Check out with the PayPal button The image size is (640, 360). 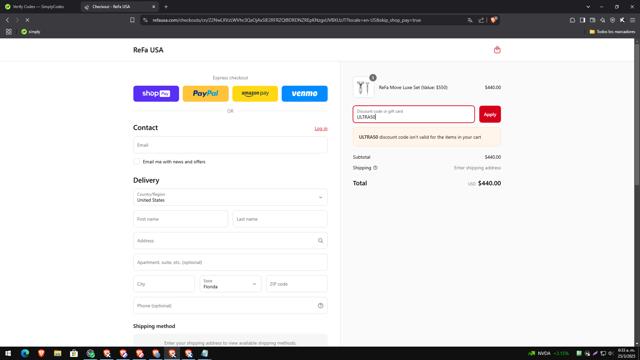(206, 93)
